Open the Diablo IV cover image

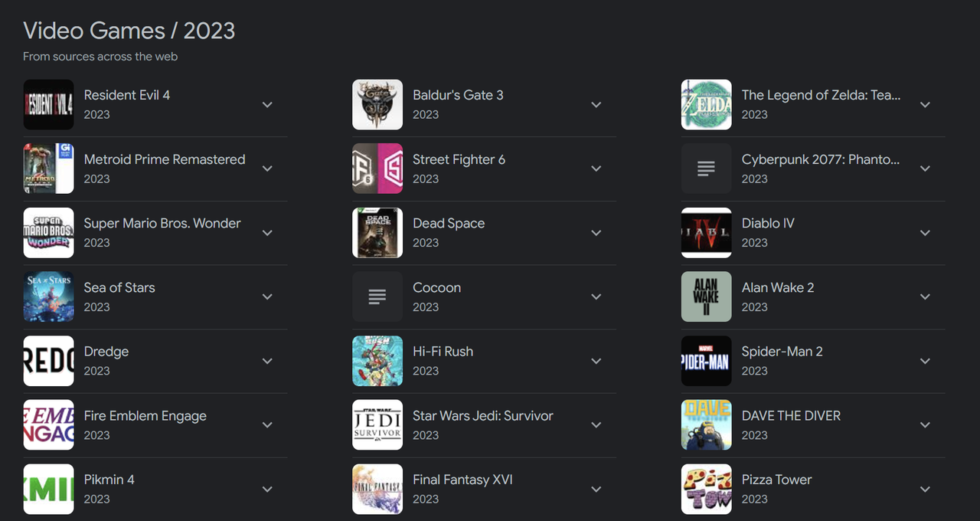706,232
